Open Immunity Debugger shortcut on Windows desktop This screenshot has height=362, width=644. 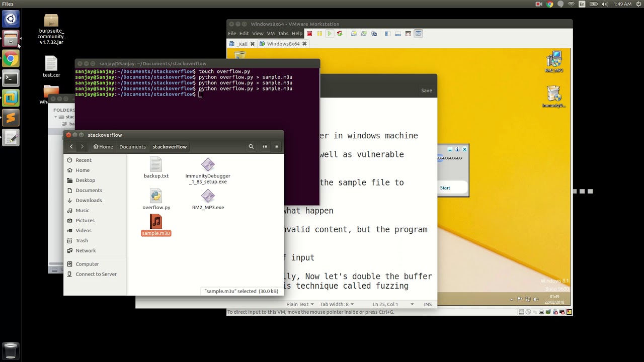coord(553,97)
